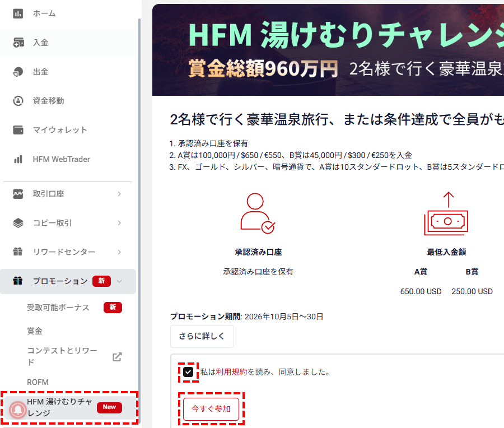This screenshot has height=428, width=504.
Task: Click 承認済み口座を保有 description under person icon
Action: [x=258, y=272]
